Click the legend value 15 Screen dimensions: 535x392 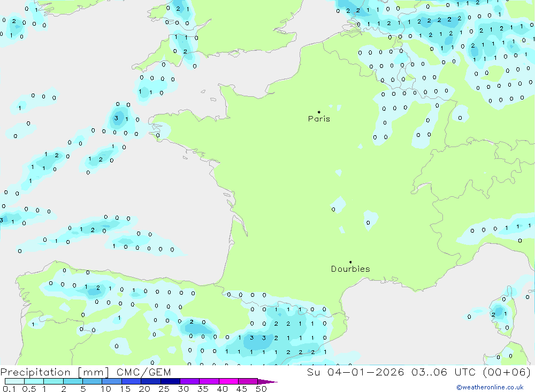coord(125,389)
